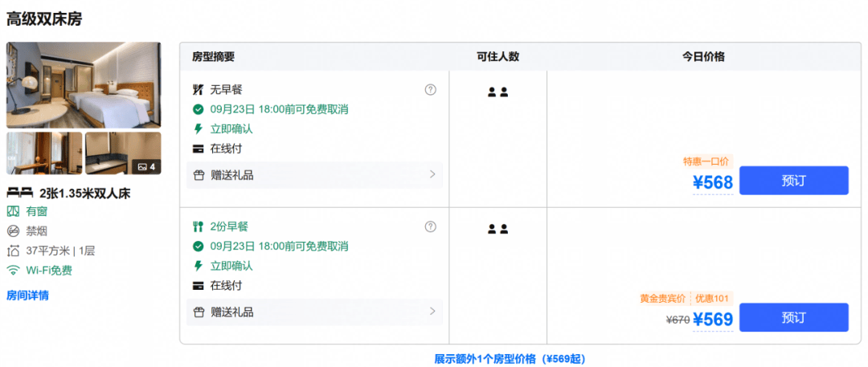The image size is (868, 367).
Task: Click the ¥569 price for details
Action: pyautogui.click(x=713, y=320)
